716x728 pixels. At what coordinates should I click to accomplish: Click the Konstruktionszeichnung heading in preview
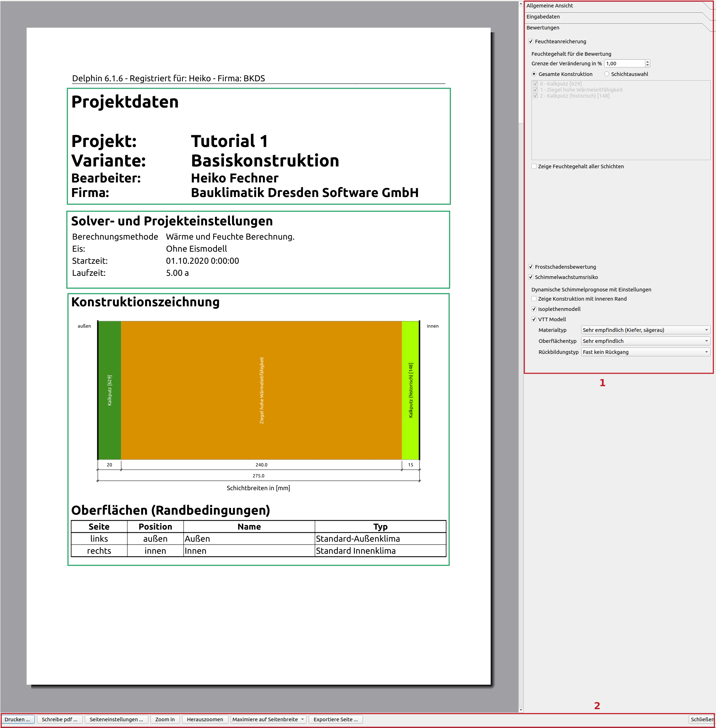[145, 302]
